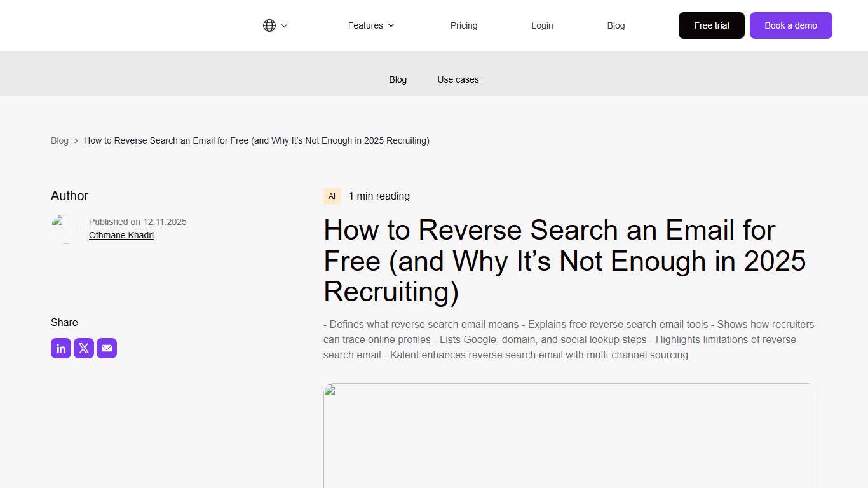The width and height of the screenshot is (868, 488).
Task: Share the article on LinkedIn
Action: (60, 348)
